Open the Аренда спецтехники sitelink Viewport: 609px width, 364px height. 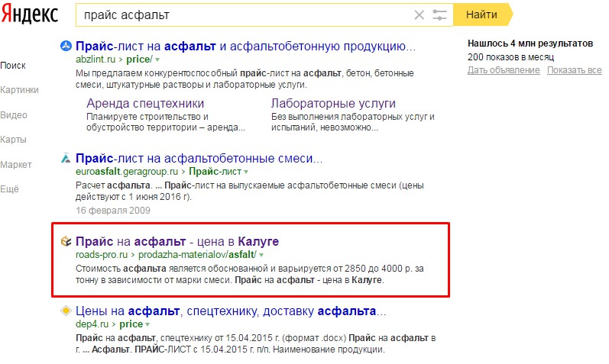click(145, 103)
